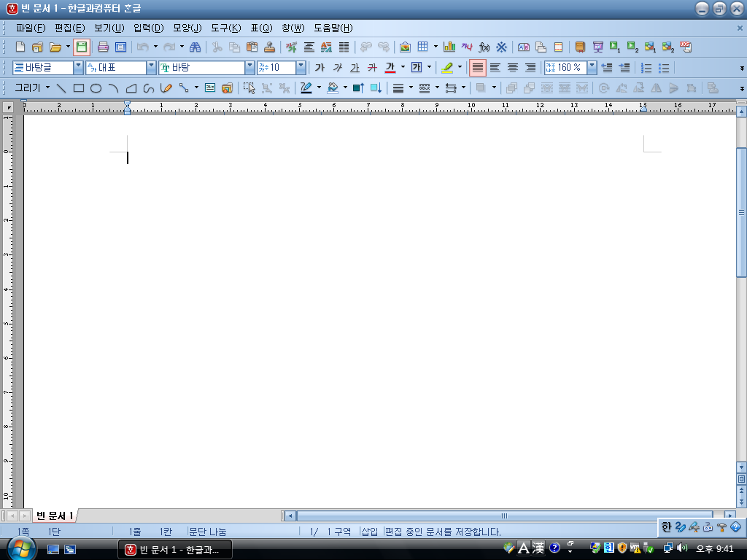
Task: Open the 도구(K) menu
Action: click(226, 28)
